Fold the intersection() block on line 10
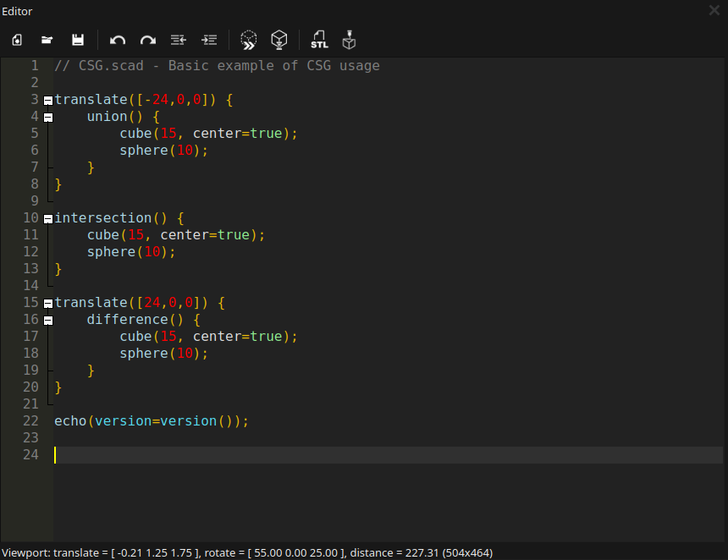Image resolution: width=728 pixels, height=560 pixels. click(48, 218)
